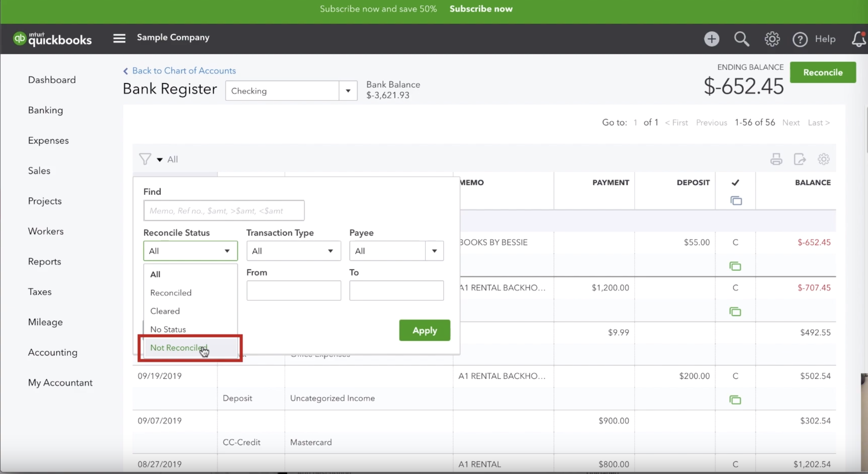Click the 09/19/2019 date cell
868x474 pixels.
(x=159, y=376)
